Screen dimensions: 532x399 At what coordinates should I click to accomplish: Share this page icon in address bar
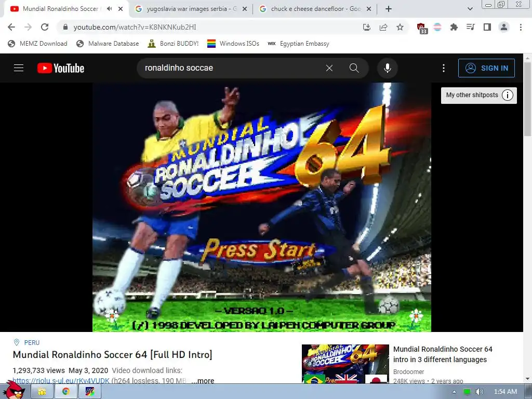click(x=383, y=27)
